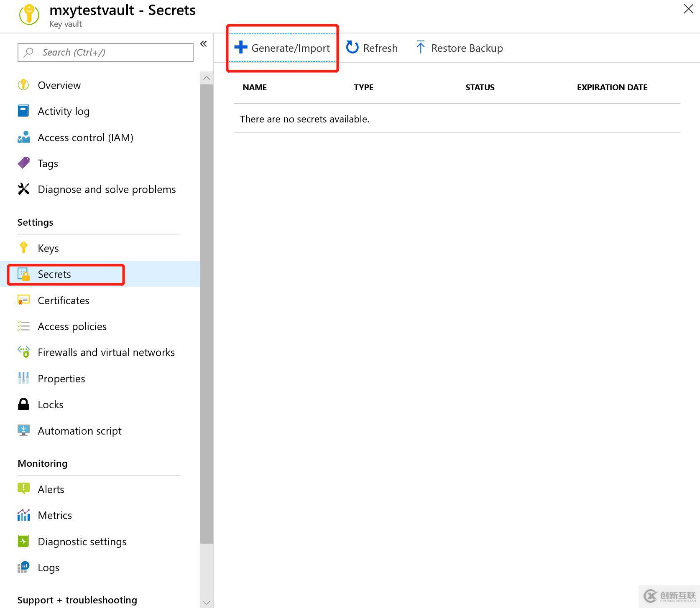This screenshot has height=608, width=700.
Task: Click the Firewalls and virtual networks icon
Action: (x=23, y=352)
